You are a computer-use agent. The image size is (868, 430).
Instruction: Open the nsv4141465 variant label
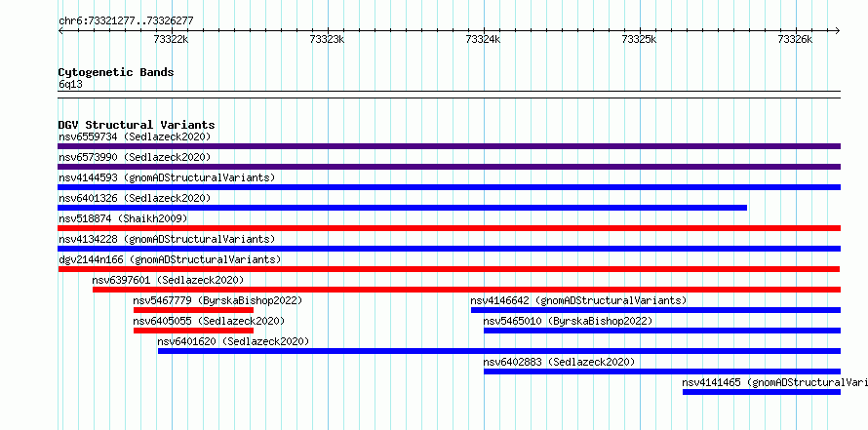[774, 382]
